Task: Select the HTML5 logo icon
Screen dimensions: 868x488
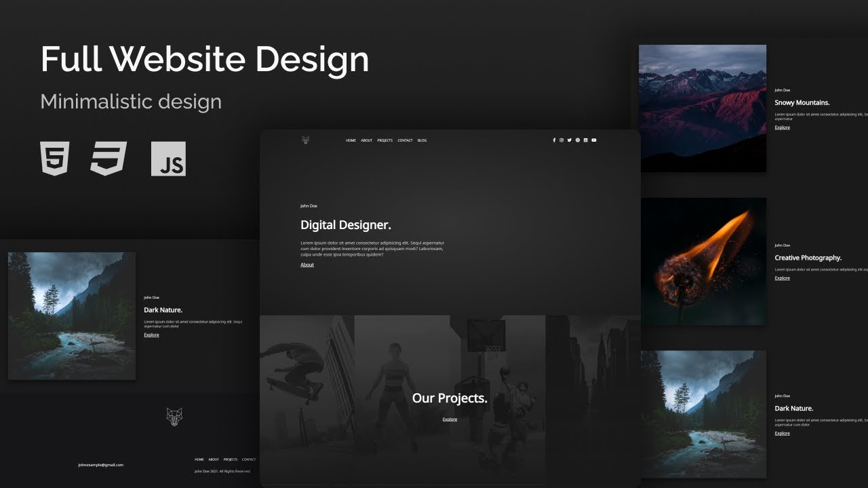Action: [x=54, y=159]
